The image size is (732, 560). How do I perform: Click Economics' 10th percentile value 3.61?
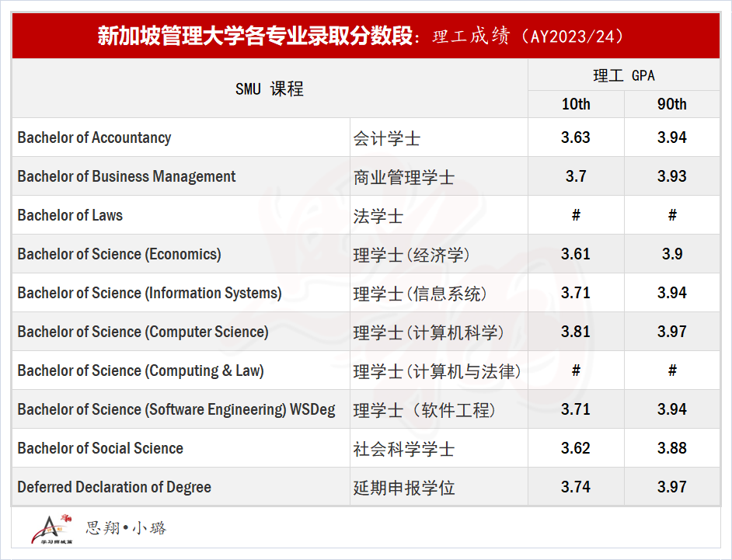coord(576,254)
